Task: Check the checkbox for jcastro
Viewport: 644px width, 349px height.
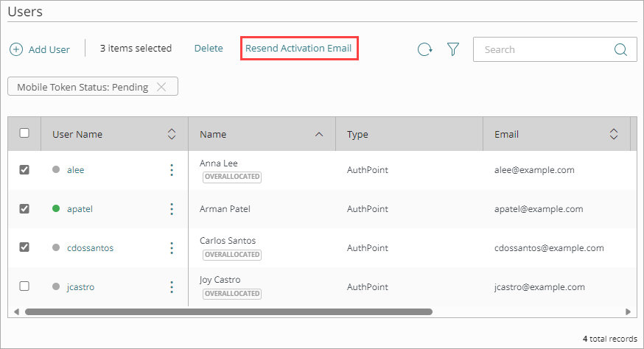Action: coord(24,286)
